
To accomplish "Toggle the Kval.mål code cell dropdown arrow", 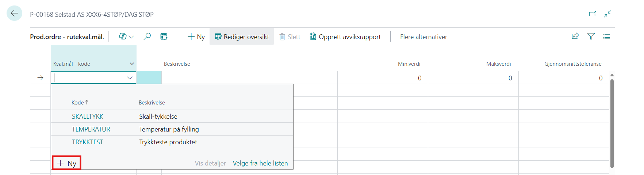I will pyautogui.click(x=130, y=78).
